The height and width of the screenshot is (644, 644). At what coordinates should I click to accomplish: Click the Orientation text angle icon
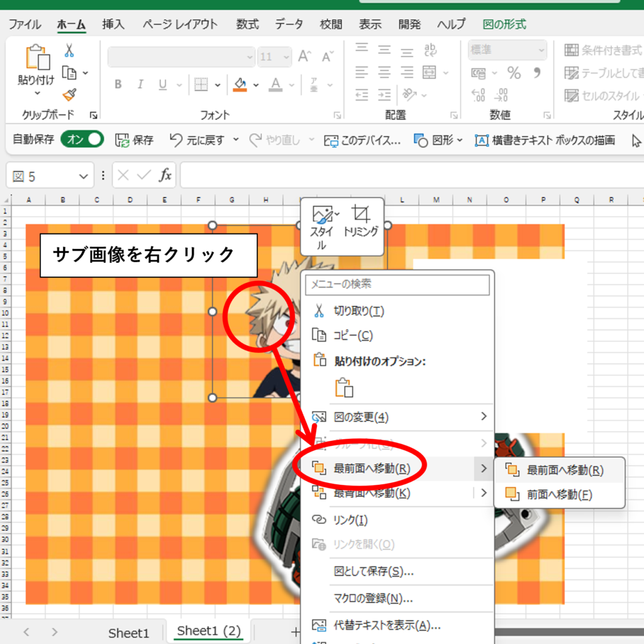point(409,94)
